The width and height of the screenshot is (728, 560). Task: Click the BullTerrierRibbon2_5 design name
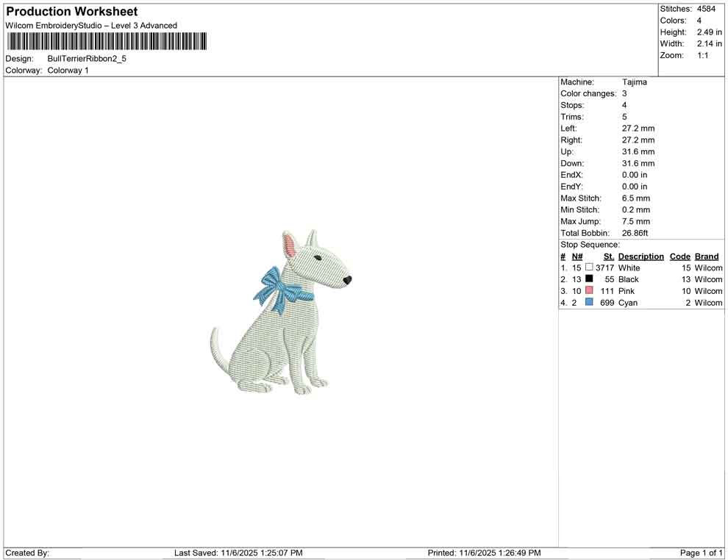click(86, 58)
